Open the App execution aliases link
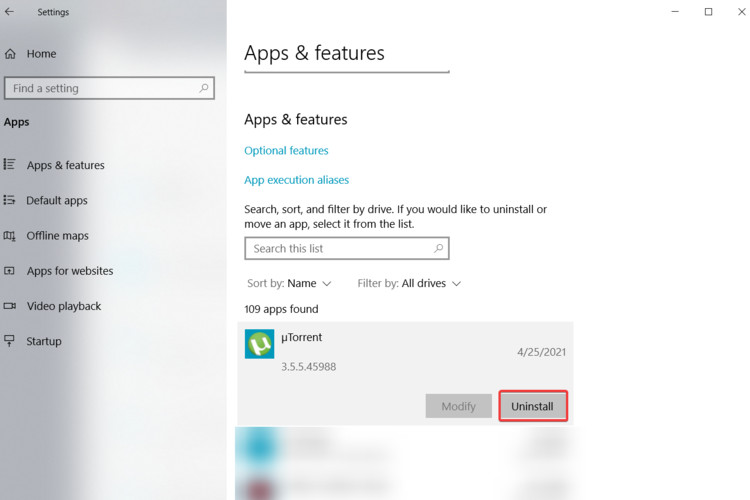This screenshot has height=500, width=750. point(297,180)
